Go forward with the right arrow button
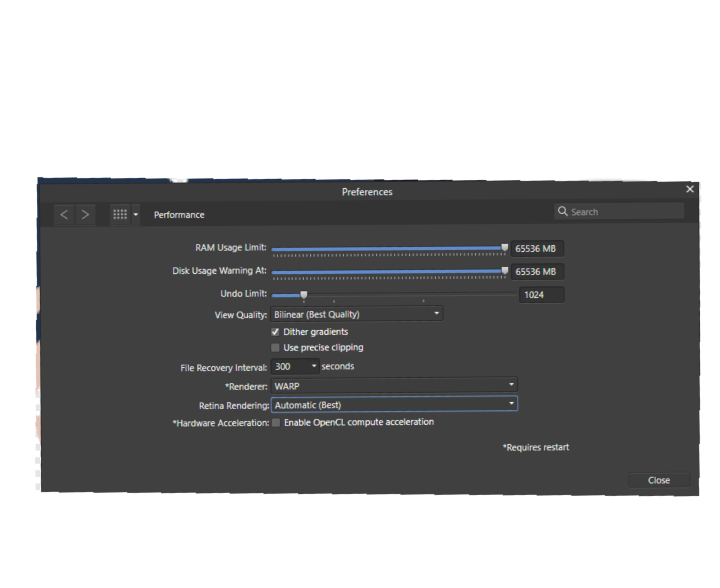This screenshot has width=720, height=588. pos(85,214)
